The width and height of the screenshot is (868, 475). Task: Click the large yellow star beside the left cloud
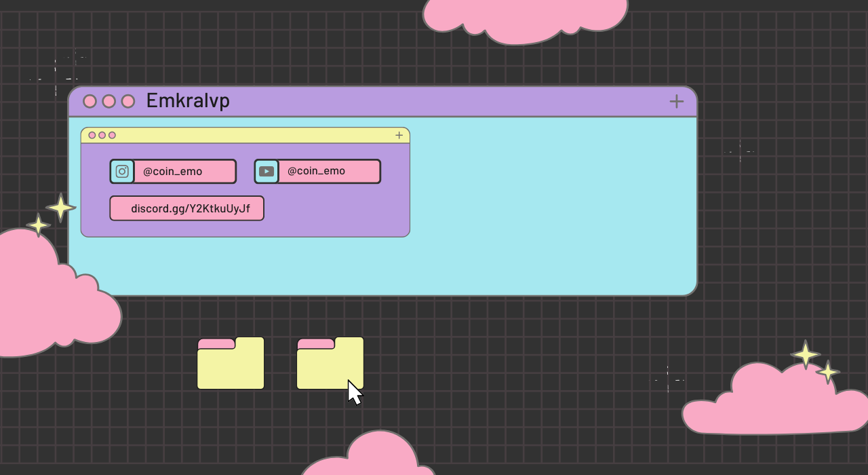61,208
